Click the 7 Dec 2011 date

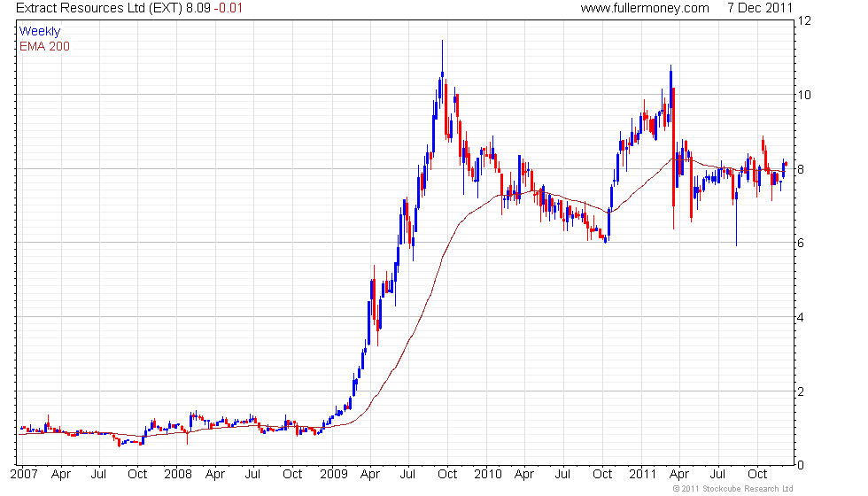(x=760, y=8)
